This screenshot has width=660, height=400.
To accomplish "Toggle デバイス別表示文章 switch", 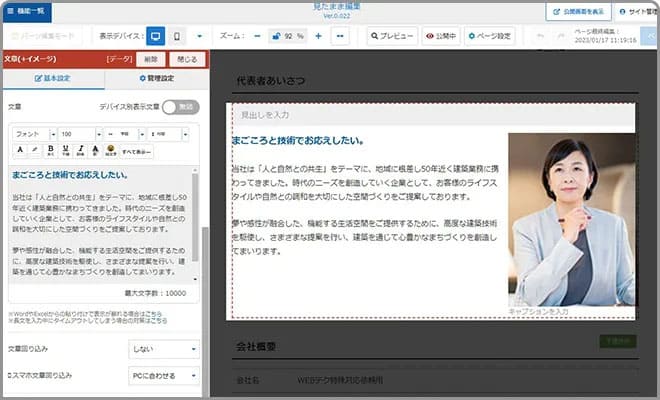I will pos(181,107).
